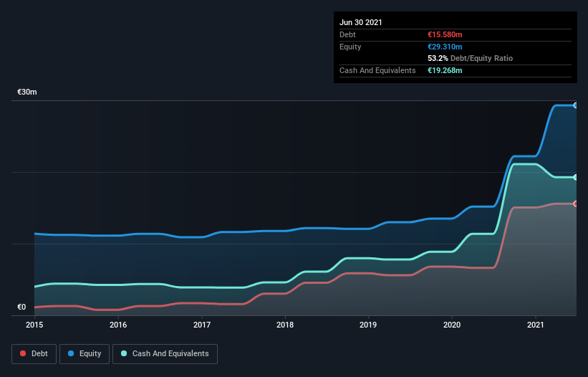Click the €0 y-axis label
588x377 pixels.
click(x=21, y=307)
